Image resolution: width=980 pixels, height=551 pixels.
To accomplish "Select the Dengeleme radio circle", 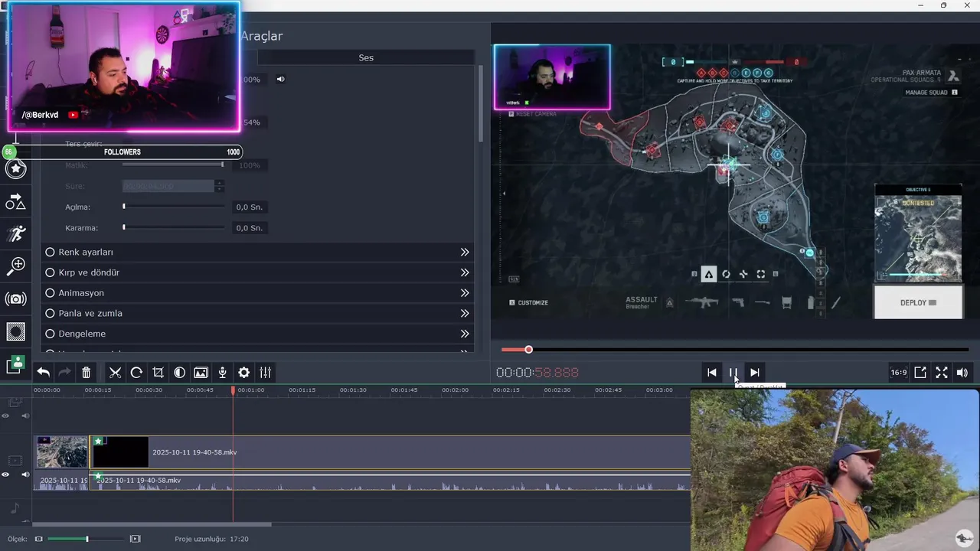I will coord(50,334).
